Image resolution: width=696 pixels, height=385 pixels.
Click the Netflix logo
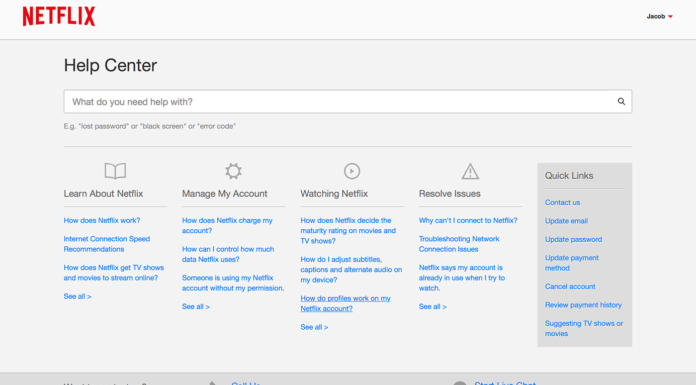coord(59,16)
